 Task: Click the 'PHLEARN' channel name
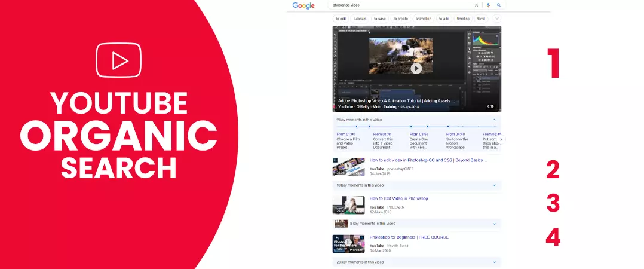coord(396,207)
